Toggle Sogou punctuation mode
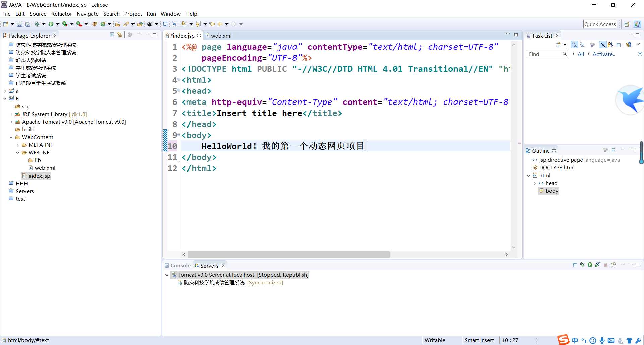The height and width of the screenshot is (345, 644). coord(584,340)
